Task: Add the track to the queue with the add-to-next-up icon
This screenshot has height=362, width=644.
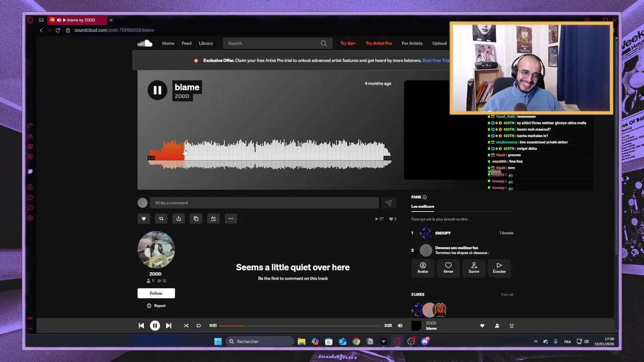Action: point(213,219)
